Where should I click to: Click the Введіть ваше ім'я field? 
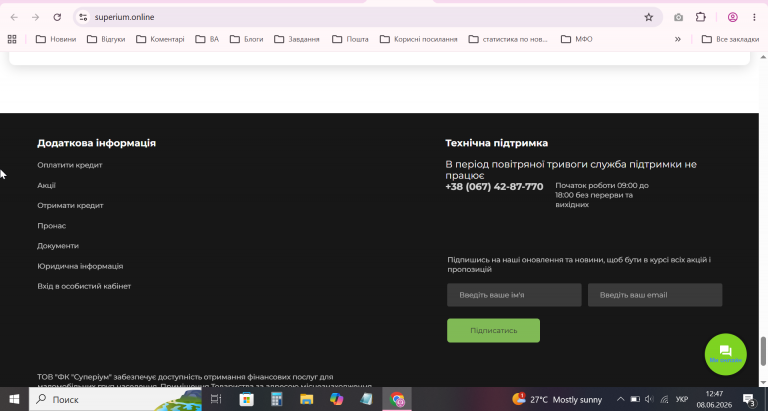click(514, 295)
